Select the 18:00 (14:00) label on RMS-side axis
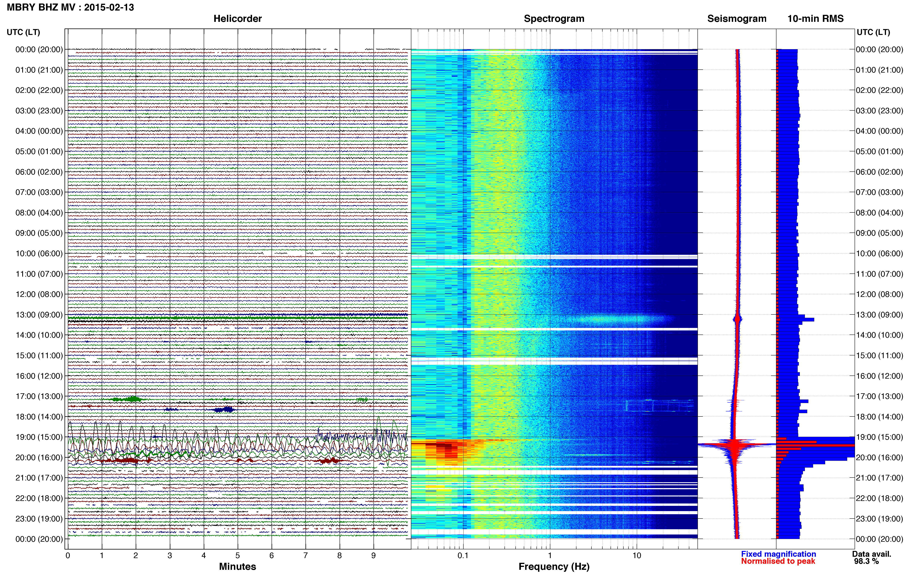This screenshot has height=578, width=924. [879, 417]
